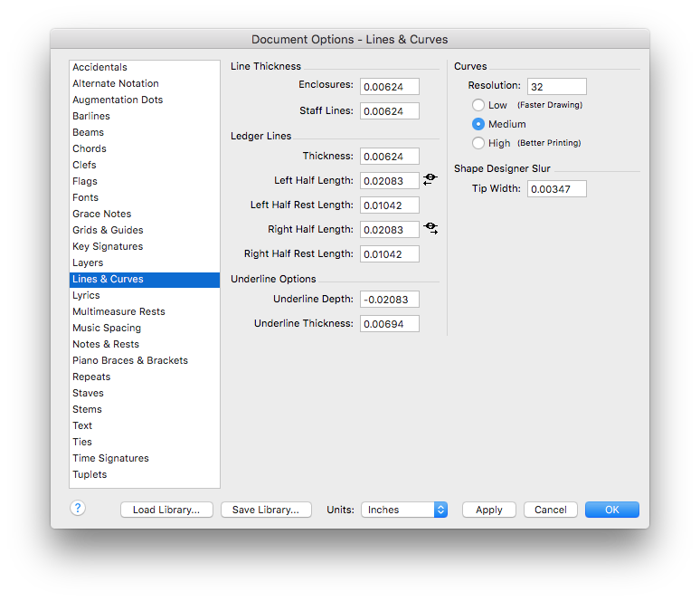Open the Units dropdown showing Inches
The height and width of the screenshot is (601, 700).
pyautogui.click(x=404, y=510)
